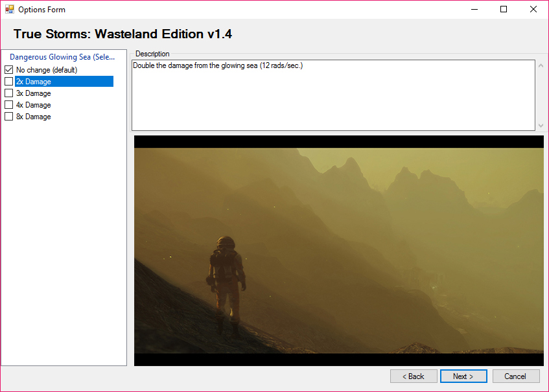Image resolution: width=549 pixels, height=392 pixels.
Task: Go back with the Back button
Action: [x=414, y=376]
